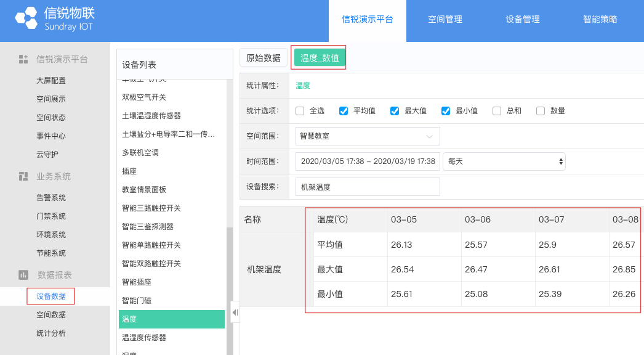
Task: Select the 温度_数值 tab
Action: click(320, 58)
